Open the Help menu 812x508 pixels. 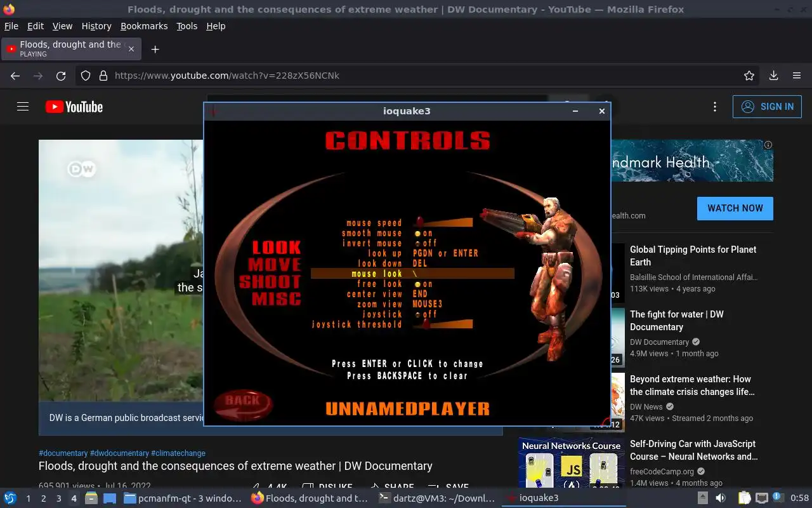(216, 26)
